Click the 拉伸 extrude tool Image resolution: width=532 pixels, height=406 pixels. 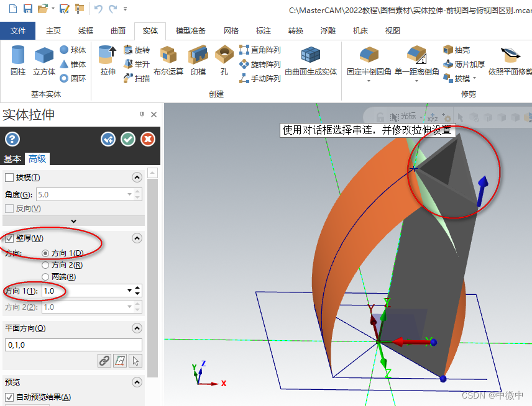[x=108, y=60]
